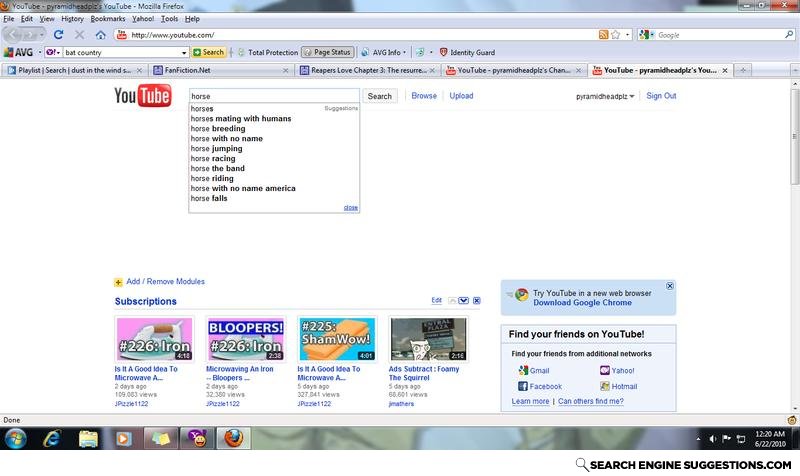The image size is (800, 476).
Task: Open the BLOOPERS #226 Iron thumbnail
Action: 245,339
